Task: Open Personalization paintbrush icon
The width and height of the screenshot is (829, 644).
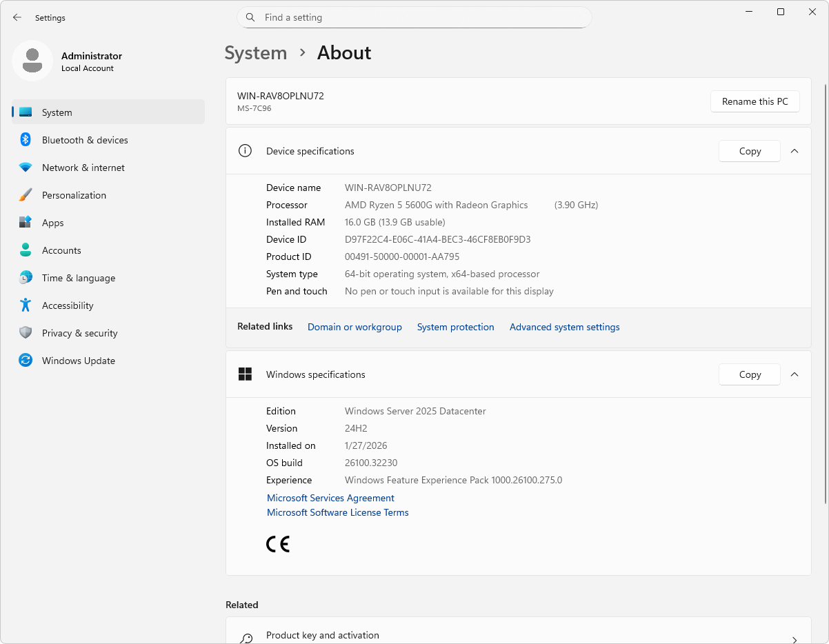Action: pyautogui.click(x=26, y=195)
